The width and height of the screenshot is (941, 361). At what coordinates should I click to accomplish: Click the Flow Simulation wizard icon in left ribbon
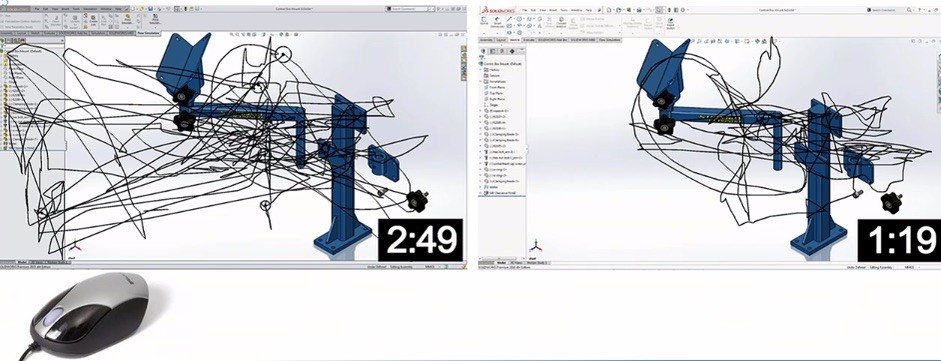(x=127, y=19)
